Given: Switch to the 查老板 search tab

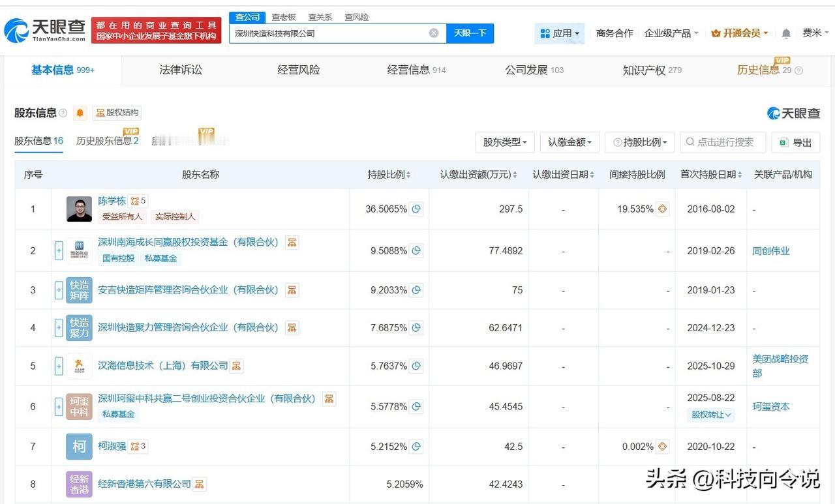Looking at the screenshot, I should click(284, 17).
